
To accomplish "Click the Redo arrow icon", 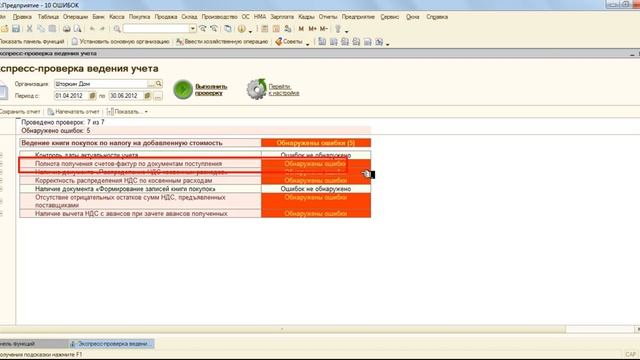I will [102, 29].
